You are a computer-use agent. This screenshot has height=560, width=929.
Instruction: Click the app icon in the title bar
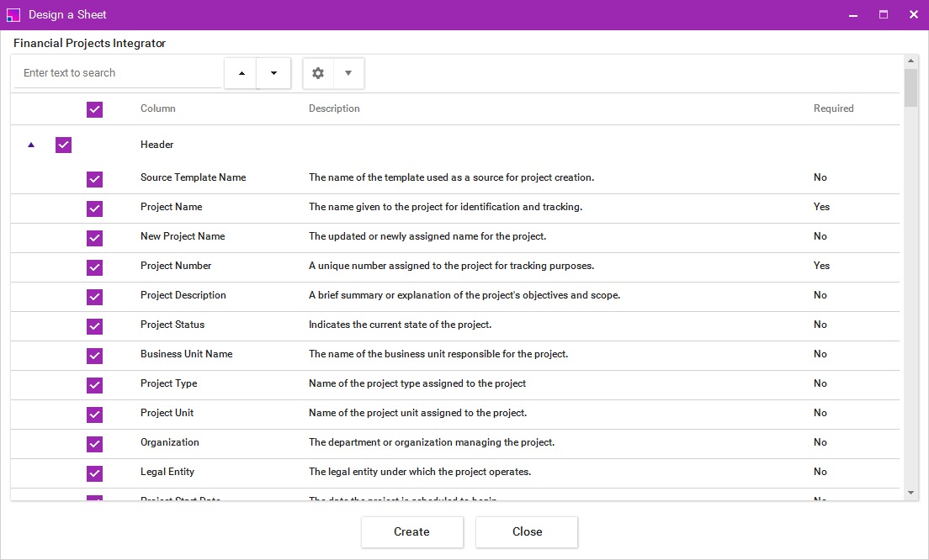click(x=13, y=15)
